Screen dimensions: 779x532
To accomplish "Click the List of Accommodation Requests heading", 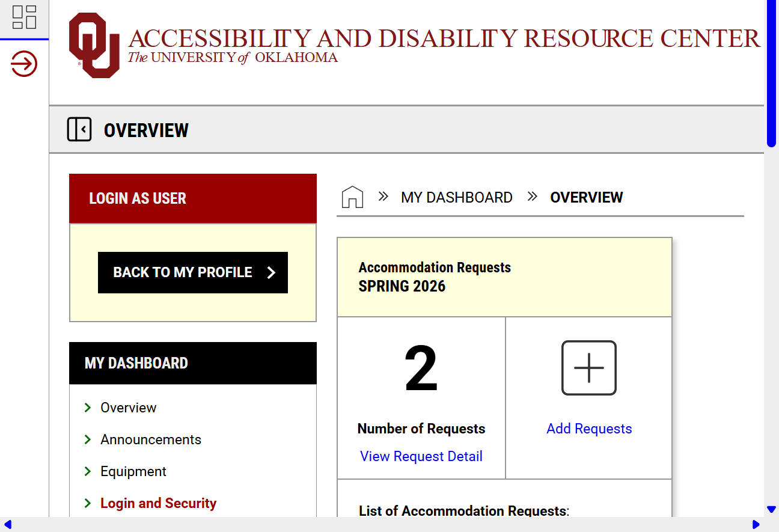I will click(x=464, y=511).
